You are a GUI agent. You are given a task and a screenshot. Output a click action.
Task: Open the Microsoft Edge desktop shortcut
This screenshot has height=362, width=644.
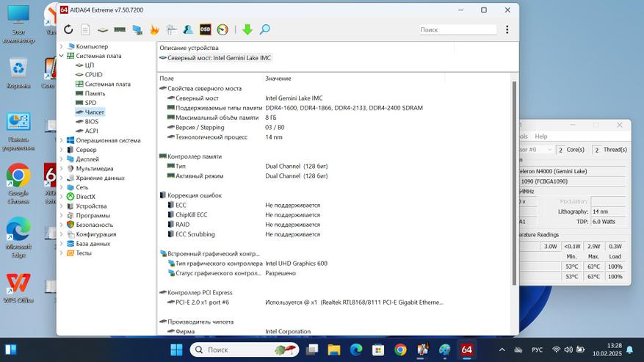(x=18, y=237)
